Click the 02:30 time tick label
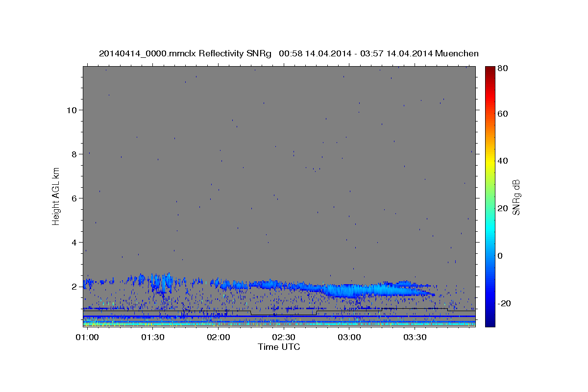Image resolution: width=588 pixels, height=392 pixels. pos(284,338)
